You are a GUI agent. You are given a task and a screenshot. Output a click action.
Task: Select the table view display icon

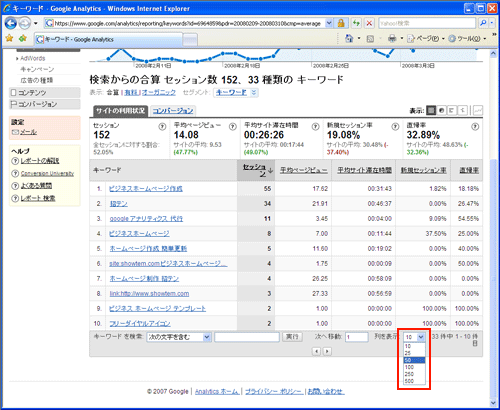pos(431,110)
